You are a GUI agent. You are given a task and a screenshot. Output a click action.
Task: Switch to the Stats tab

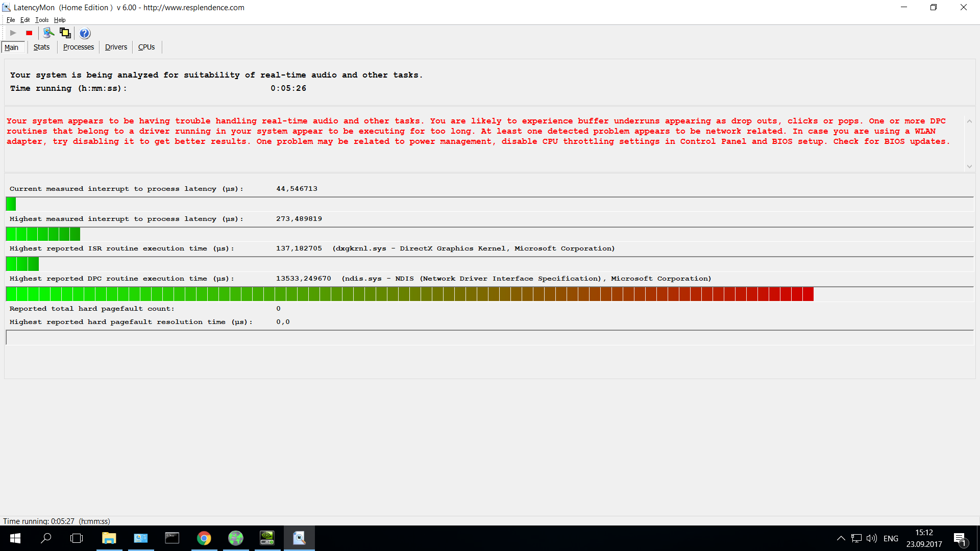(x=41, y=47)
